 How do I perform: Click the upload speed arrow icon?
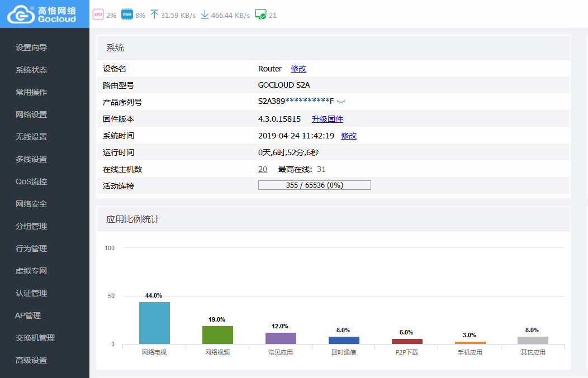[x=154, y=15]
